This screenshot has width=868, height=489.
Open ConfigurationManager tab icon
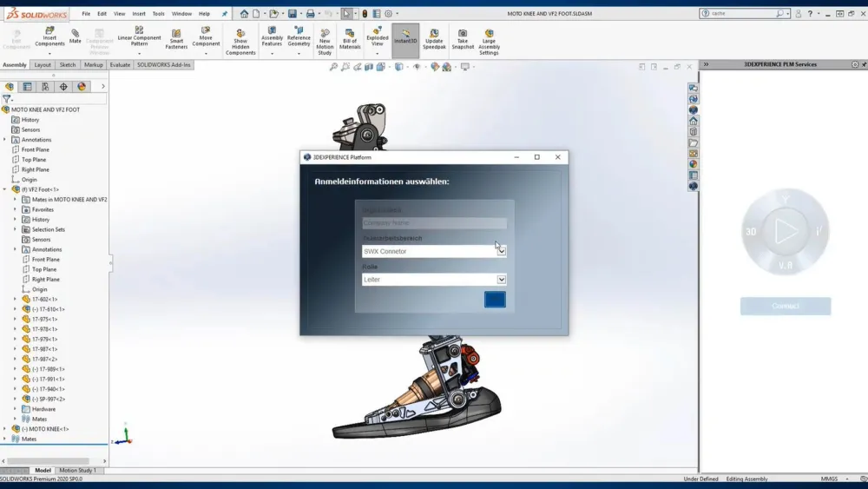[x=45, y=86]
